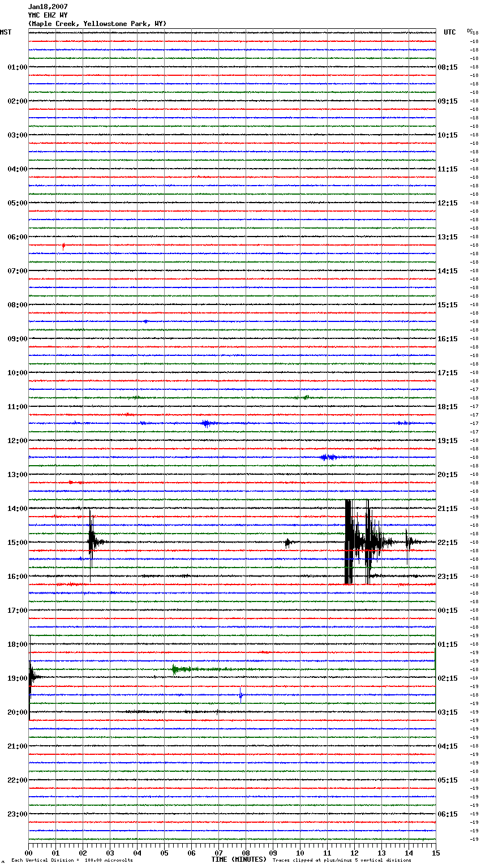Image resolution: width=481 pixels, height=868 pixels.
Task: Click the "10:00" MST time label
Action: 18,373
